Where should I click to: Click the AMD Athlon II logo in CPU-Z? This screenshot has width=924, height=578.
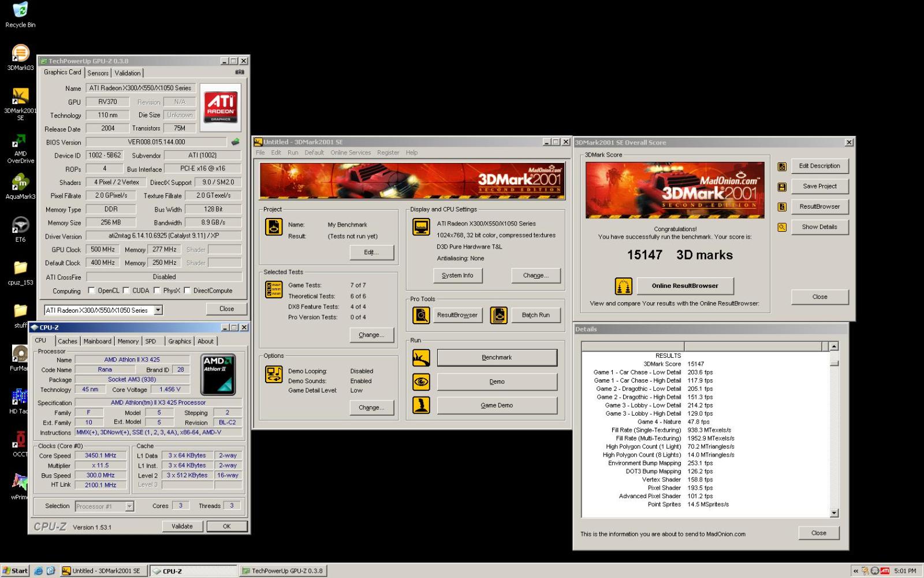point(218,374)
